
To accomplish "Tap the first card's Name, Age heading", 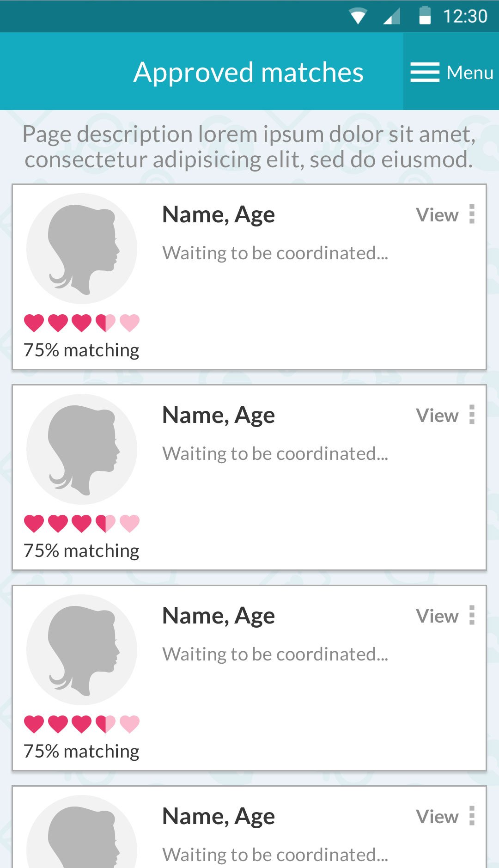I will coord(219,215).
